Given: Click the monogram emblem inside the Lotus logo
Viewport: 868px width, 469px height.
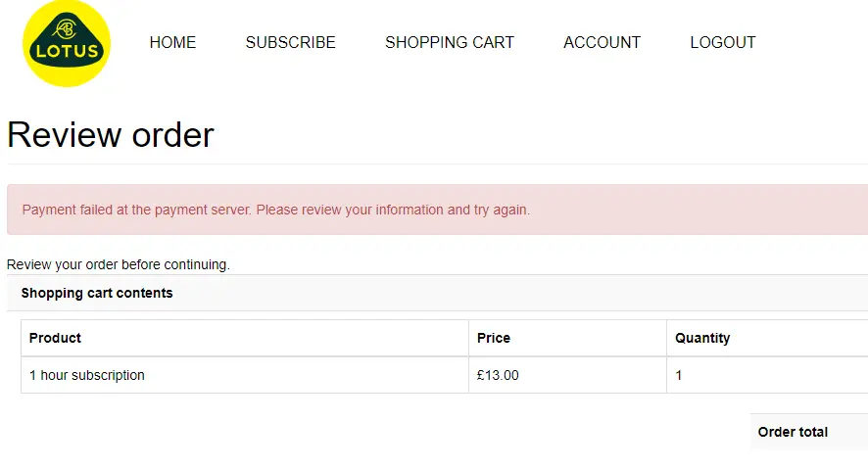Looking at the screenshot, I should (x=67, y=27).
